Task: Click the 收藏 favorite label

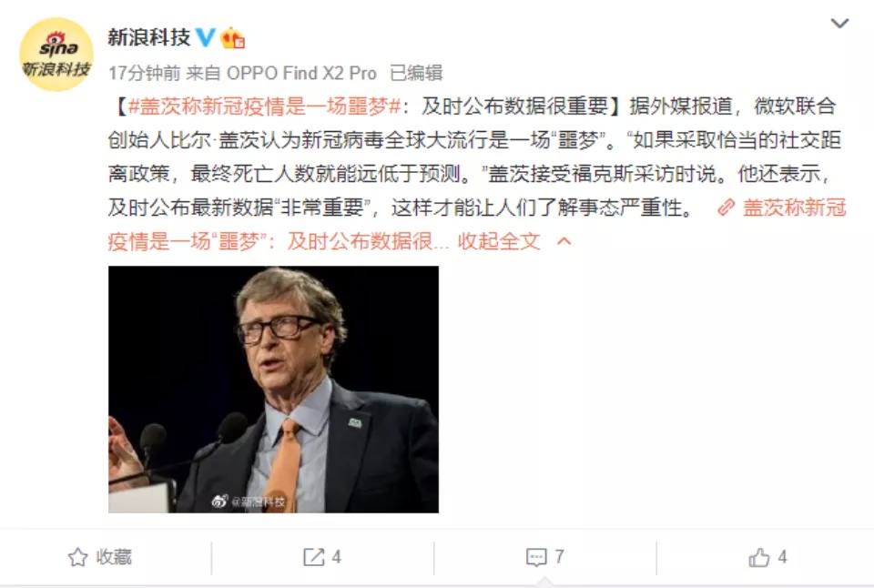Action: point(114,557)
